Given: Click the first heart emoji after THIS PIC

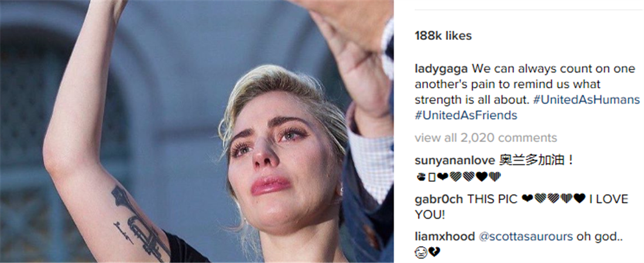Looking at the screenshot, I should (x=527, y=199).
